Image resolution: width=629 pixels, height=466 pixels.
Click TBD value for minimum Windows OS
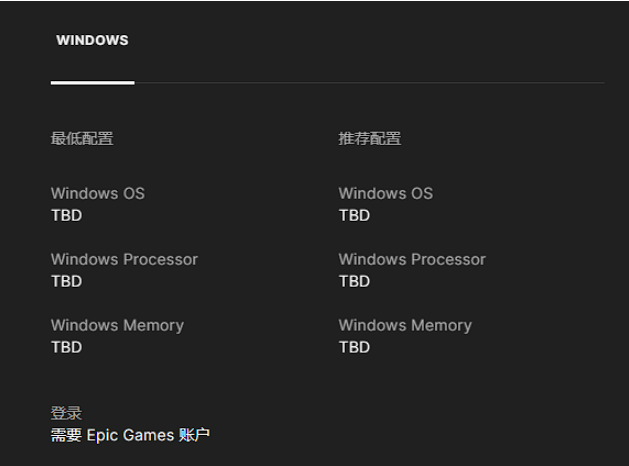66,215
